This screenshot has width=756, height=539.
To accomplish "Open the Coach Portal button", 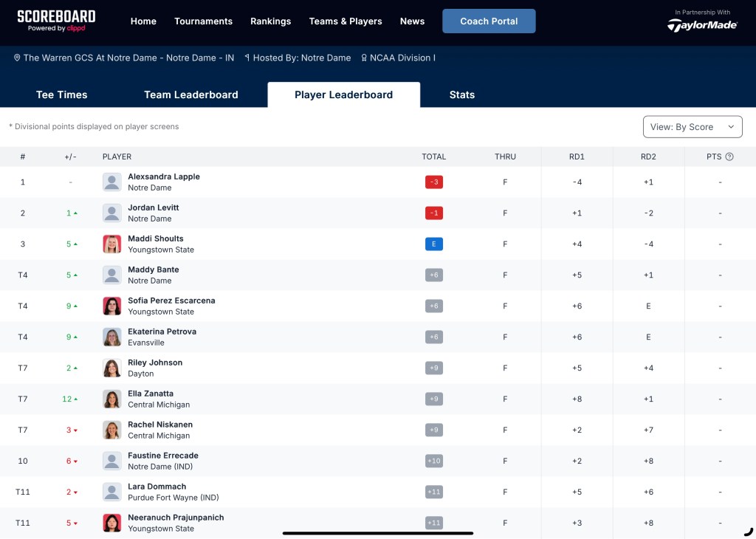I will coord(489,21).
